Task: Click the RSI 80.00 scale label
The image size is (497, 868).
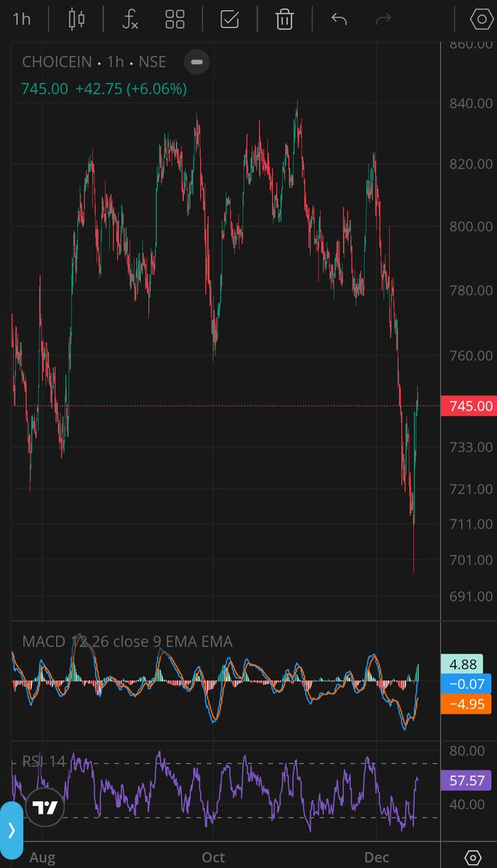Action: (467, 751)
